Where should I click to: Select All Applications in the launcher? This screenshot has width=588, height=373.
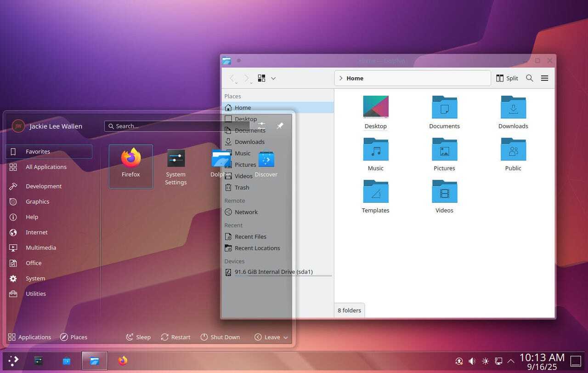click(46, 166)
